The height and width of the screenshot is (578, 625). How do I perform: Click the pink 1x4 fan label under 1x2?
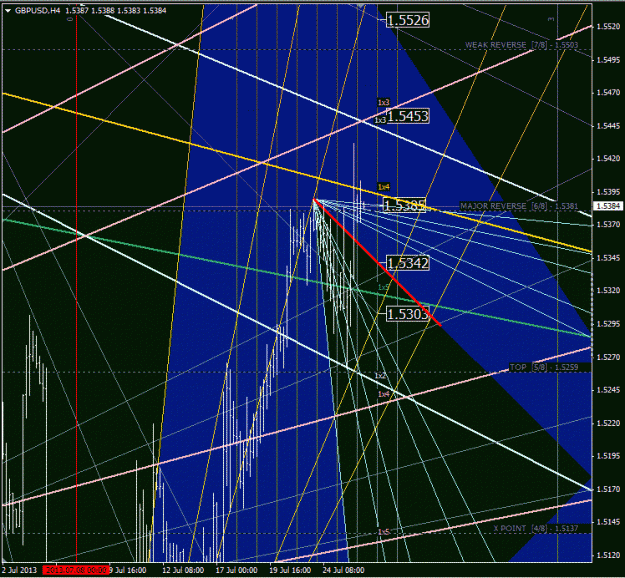pos(383,394)
